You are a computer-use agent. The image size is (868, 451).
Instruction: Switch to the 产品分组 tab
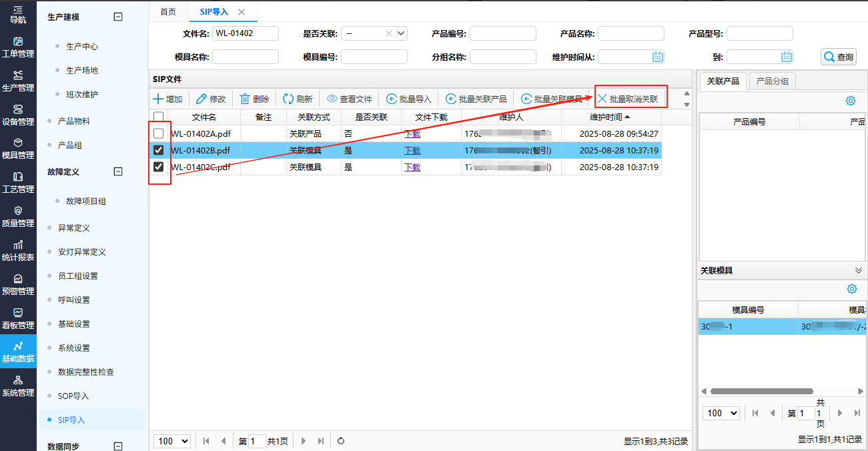pyautogui.click(x=772, y=81)
